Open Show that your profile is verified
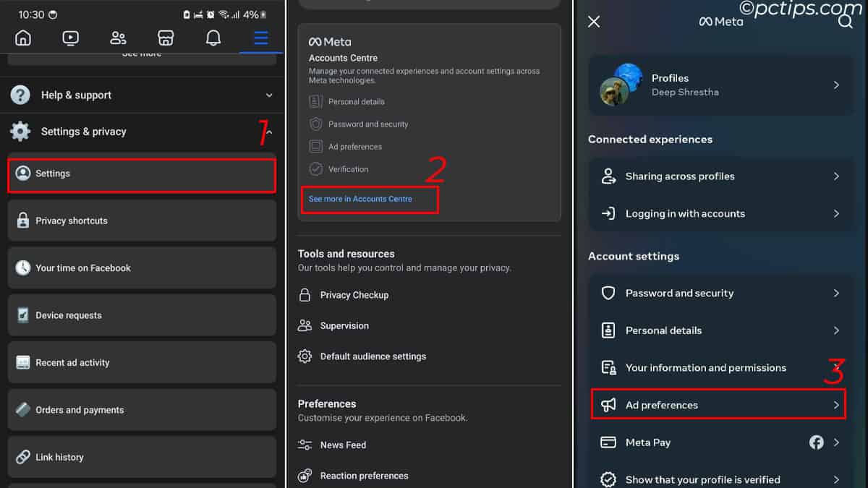 pos(720,479)
